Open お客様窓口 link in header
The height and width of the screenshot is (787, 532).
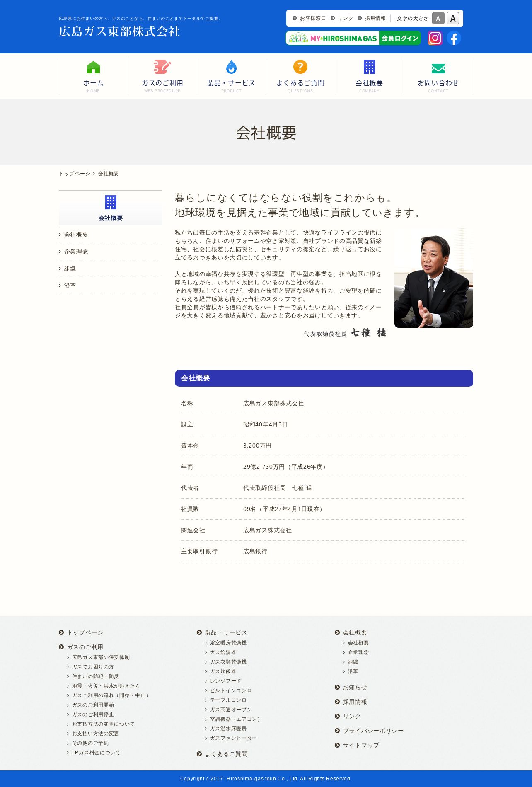pyautogui.click(x=313, y=18)
